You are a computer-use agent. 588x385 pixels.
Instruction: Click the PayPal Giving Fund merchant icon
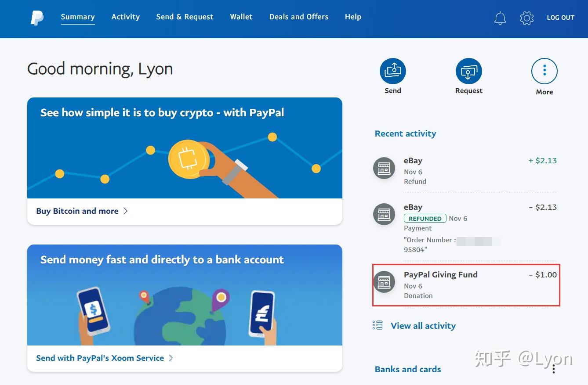384,282
